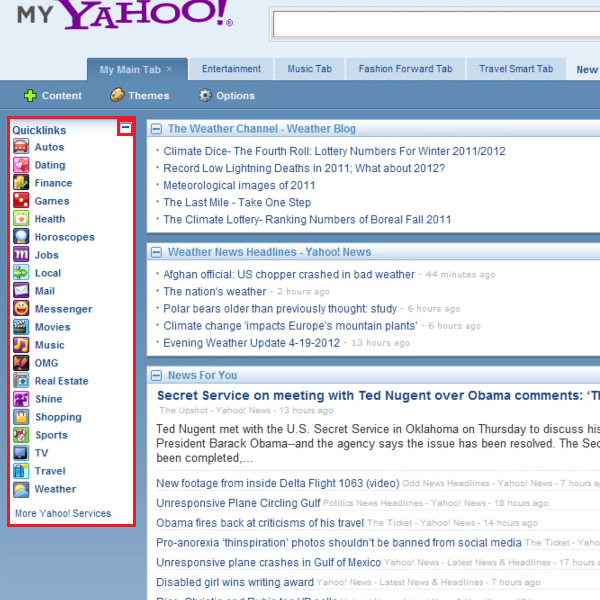Click the Health first-aid icon
Image resolution: width=600 pixels, height=600 pixels.
(x=21, y=218)
